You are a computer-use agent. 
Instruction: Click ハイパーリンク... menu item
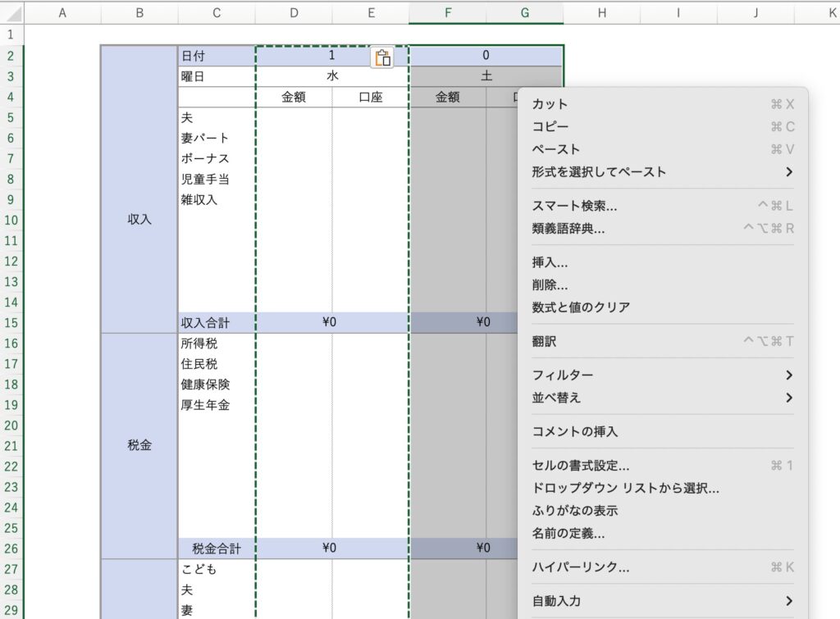pos(581,567)
